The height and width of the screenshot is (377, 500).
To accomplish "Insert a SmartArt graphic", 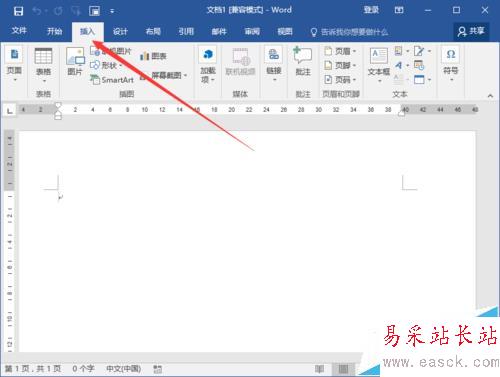I will (112, 80).
